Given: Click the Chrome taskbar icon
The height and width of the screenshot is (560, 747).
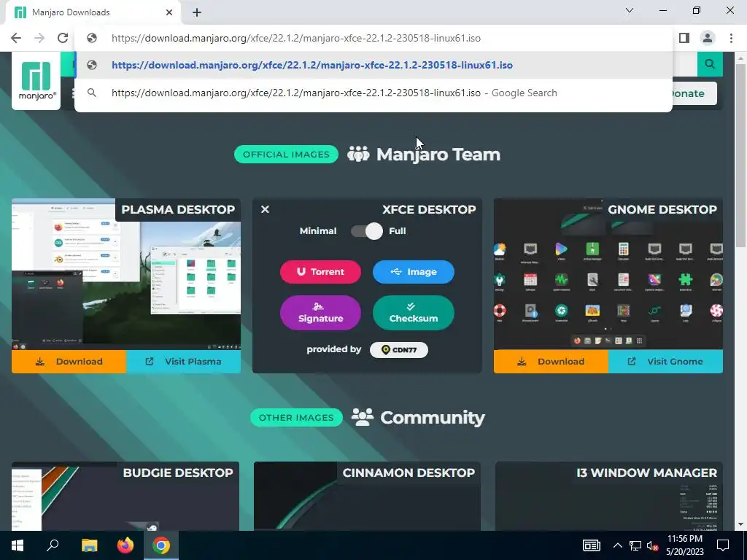Looking at the screenshot, I should tap(161, 545).
